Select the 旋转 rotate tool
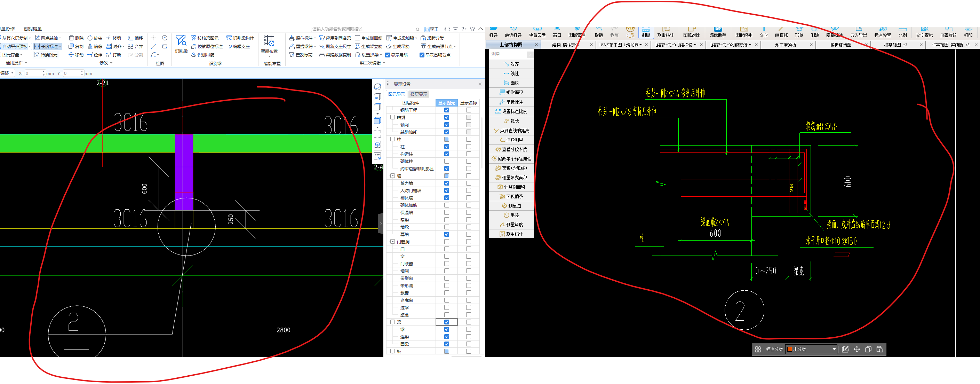This screenshot has width=980, height=384. pyautogui.click(x=95, y=38)
